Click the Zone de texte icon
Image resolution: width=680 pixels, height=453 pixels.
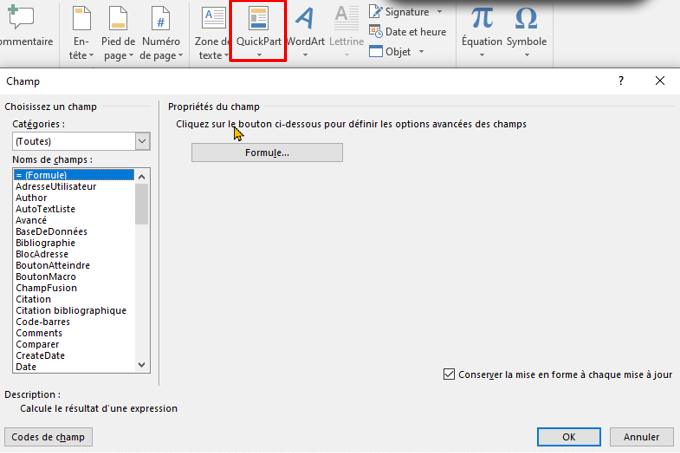point(213,19)
